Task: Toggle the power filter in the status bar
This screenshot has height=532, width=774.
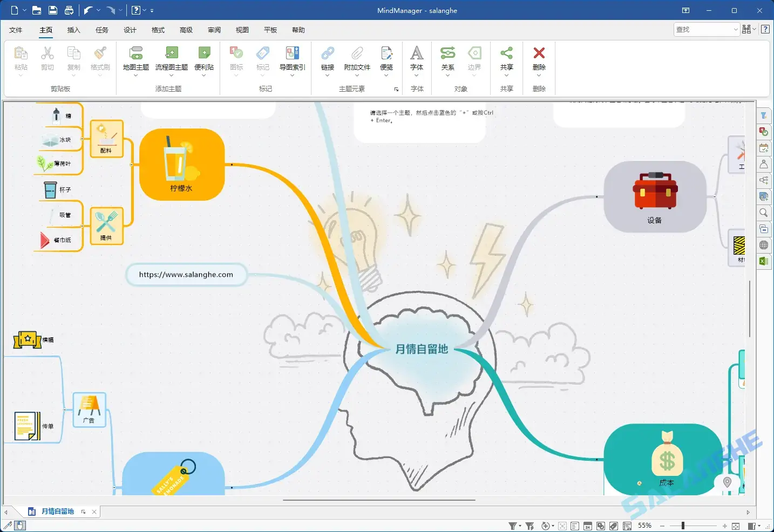Action: click(x=529, y=526)
